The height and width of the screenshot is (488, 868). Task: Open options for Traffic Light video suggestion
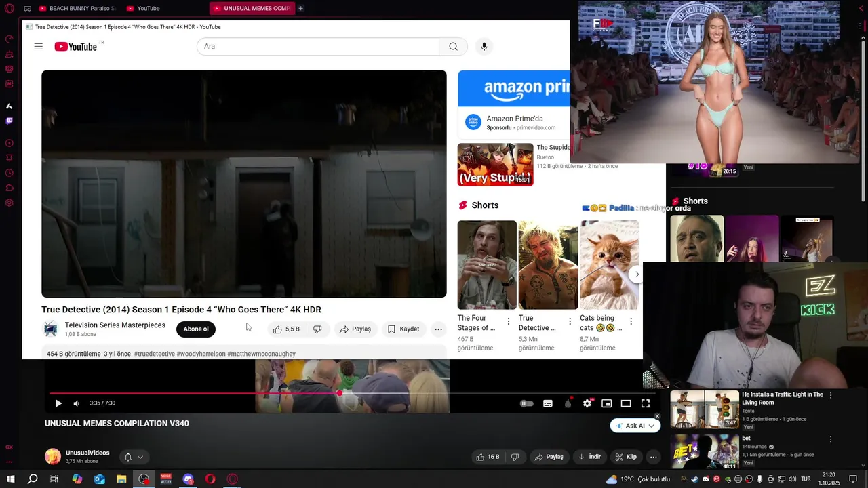(x=831, y=395)
